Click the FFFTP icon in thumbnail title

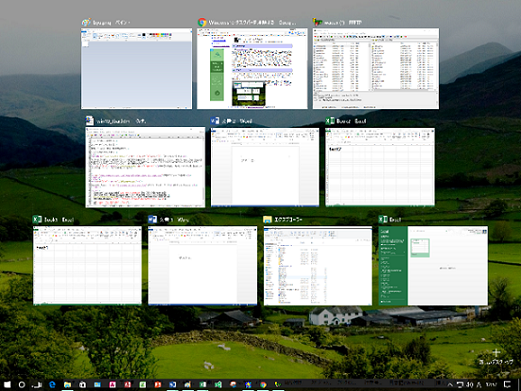(317, 22)
